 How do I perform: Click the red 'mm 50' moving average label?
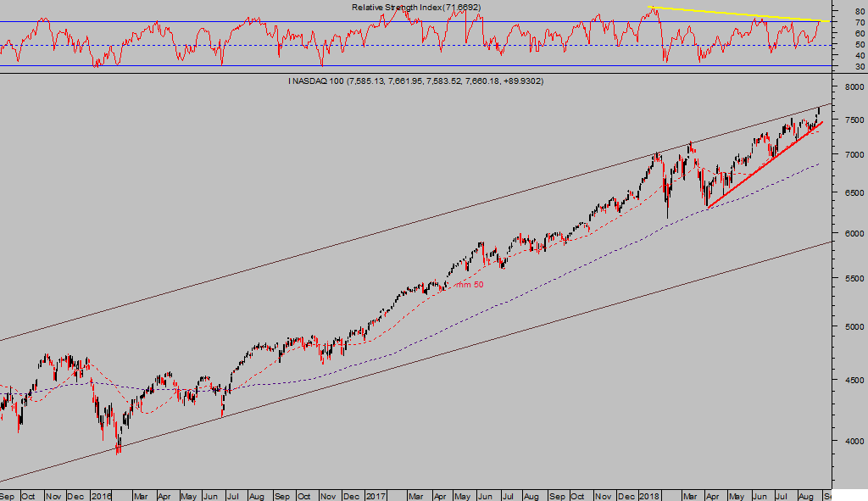(x=470, y=285)
